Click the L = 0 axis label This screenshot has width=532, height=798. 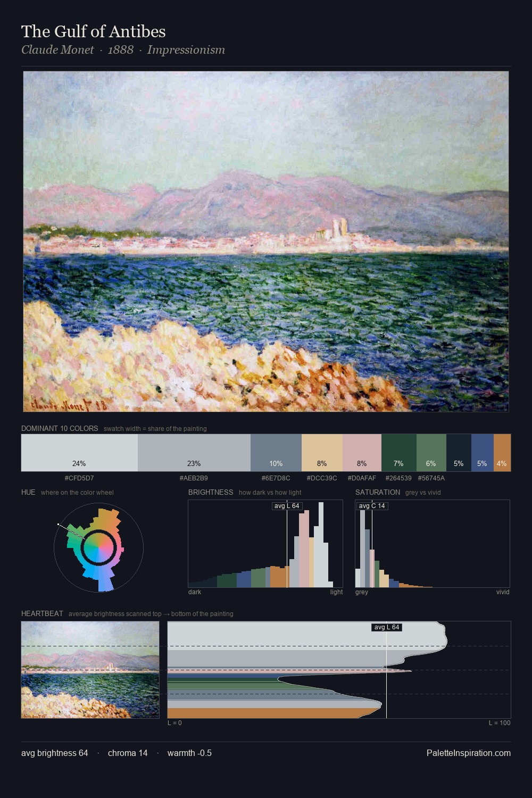(x=174, y=723)
